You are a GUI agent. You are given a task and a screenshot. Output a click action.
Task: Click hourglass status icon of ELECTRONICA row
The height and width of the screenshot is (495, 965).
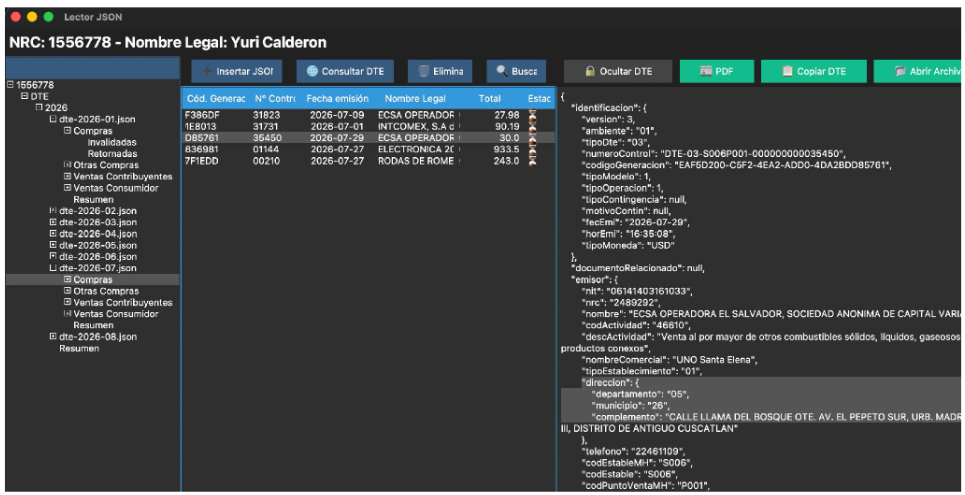click(x=532, y=150)
